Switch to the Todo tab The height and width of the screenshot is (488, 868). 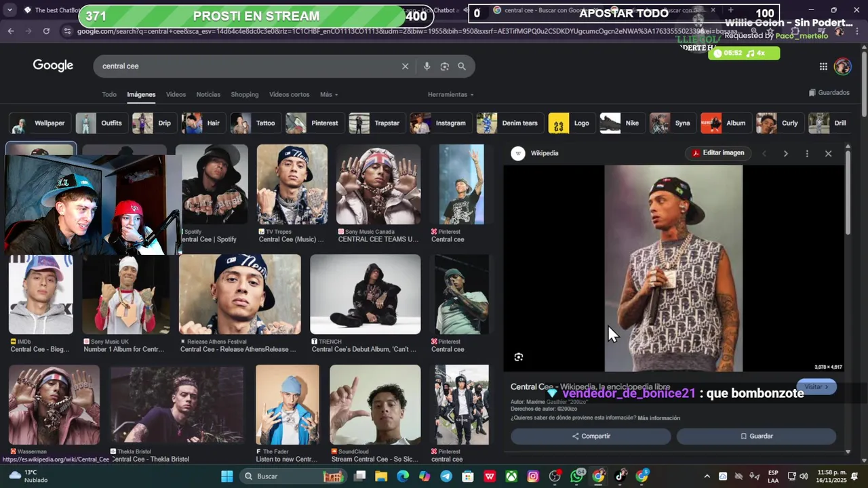(x=109, y=94)
